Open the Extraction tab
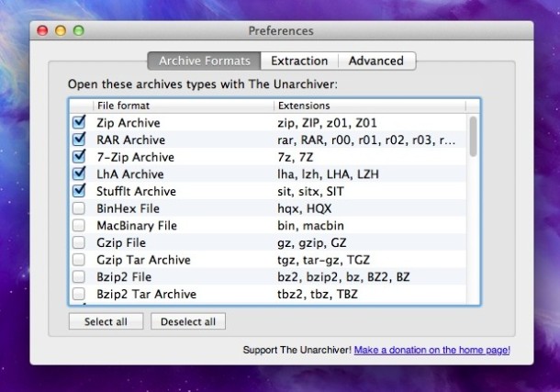Viewport: 560px width, 392px height. coord(299,61)
